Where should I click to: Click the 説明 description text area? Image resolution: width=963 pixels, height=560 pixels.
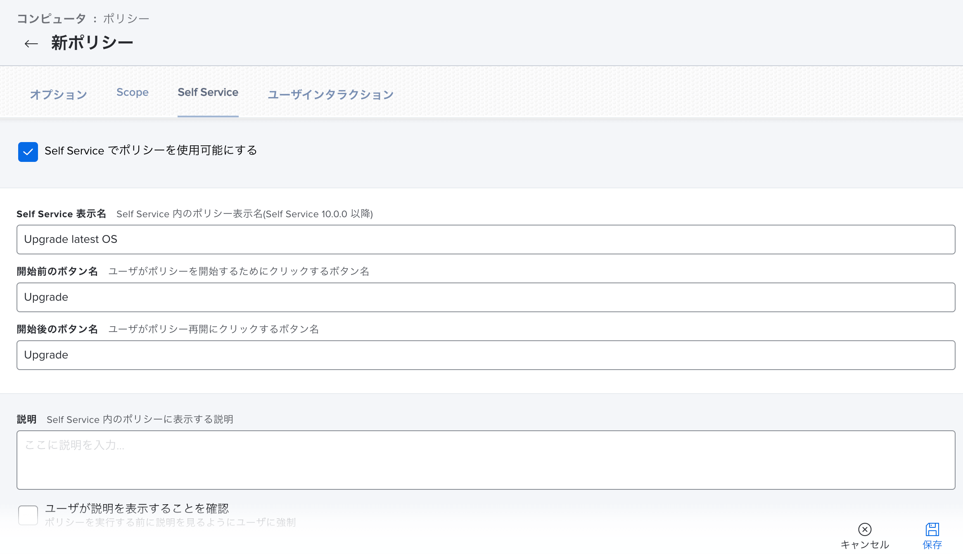486,460
